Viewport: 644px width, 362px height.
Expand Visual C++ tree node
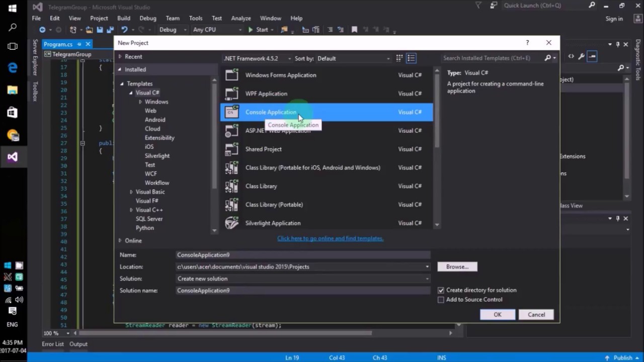coord(131,210)
